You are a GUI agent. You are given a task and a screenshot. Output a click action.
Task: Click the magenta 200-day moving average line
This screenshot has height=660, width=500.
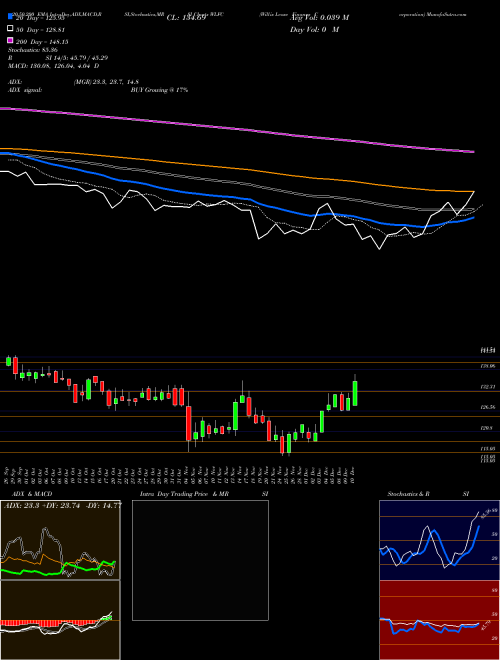point(236,128)
